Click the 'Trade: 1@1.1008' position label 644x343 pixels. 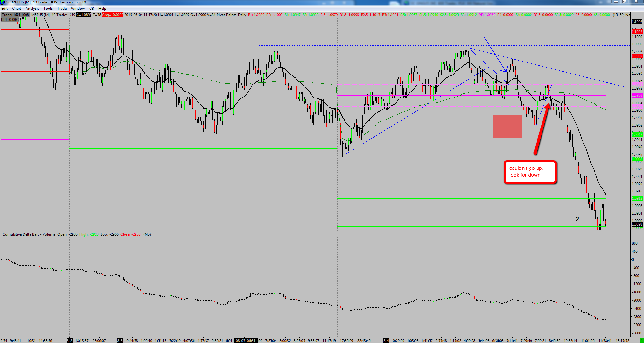coord(15,15)
